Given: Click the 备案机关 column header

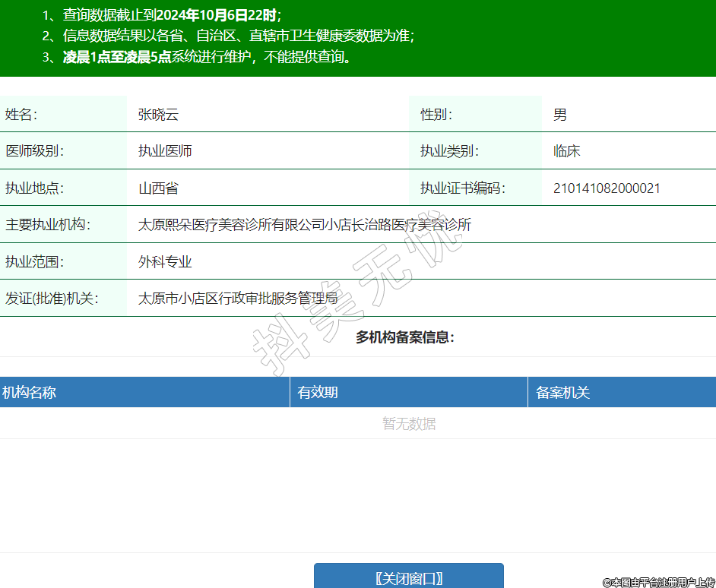Looking at the screenshot, I should 563,393.
